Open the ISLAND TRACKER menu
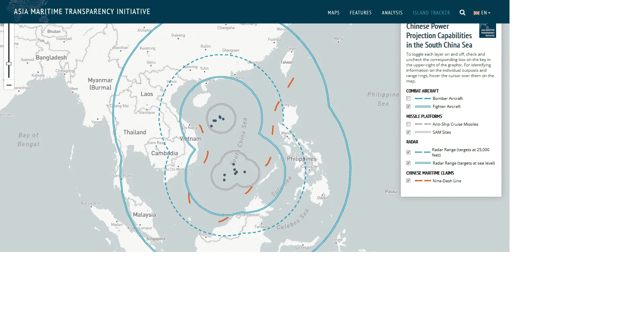 431,13
